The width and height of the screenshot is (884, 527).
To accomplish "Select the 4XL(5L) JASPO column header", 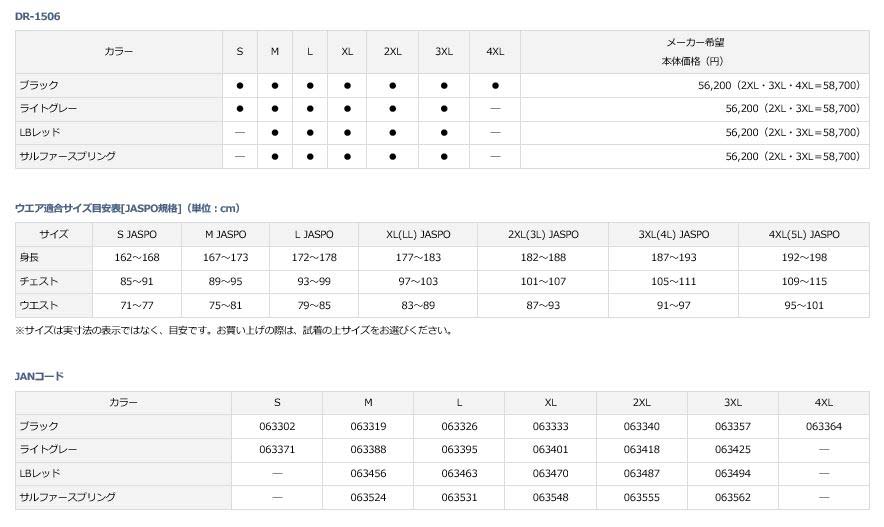I will pyautogui.click(x=804, y=235).
